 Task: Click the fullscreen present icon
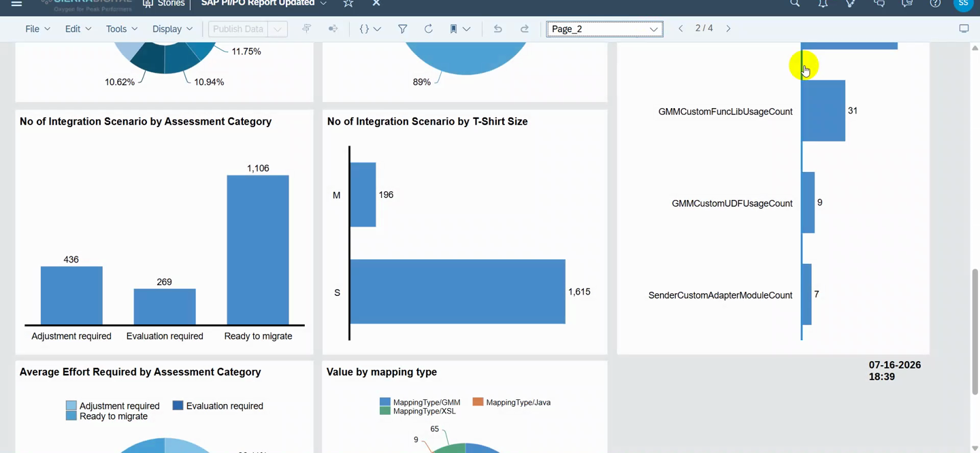(964, 29)
